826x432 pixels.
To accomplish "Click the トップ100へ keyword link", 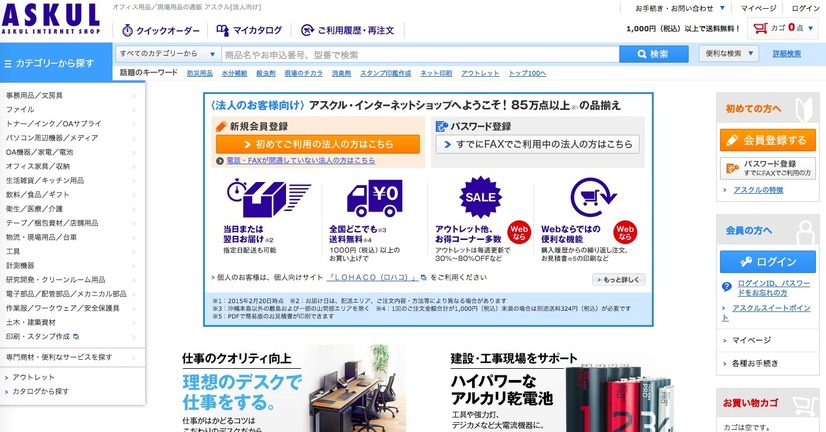I will 527,73.
